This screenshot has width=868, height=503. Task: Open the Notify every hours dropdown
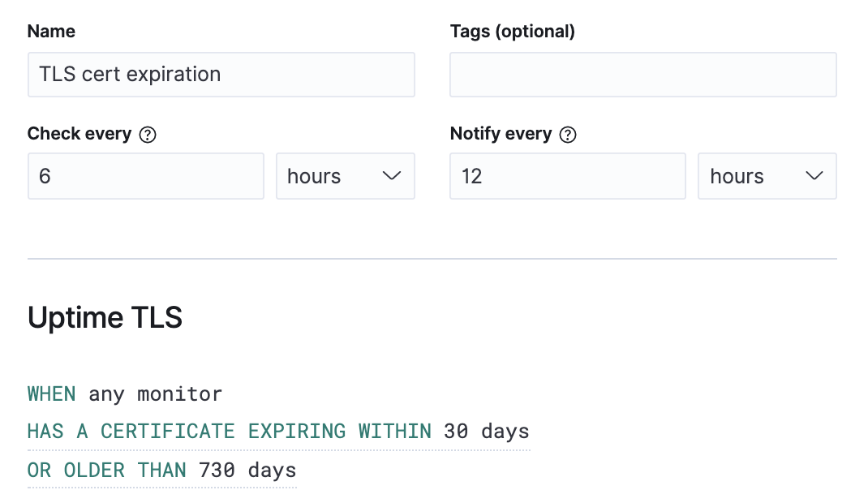767,176
